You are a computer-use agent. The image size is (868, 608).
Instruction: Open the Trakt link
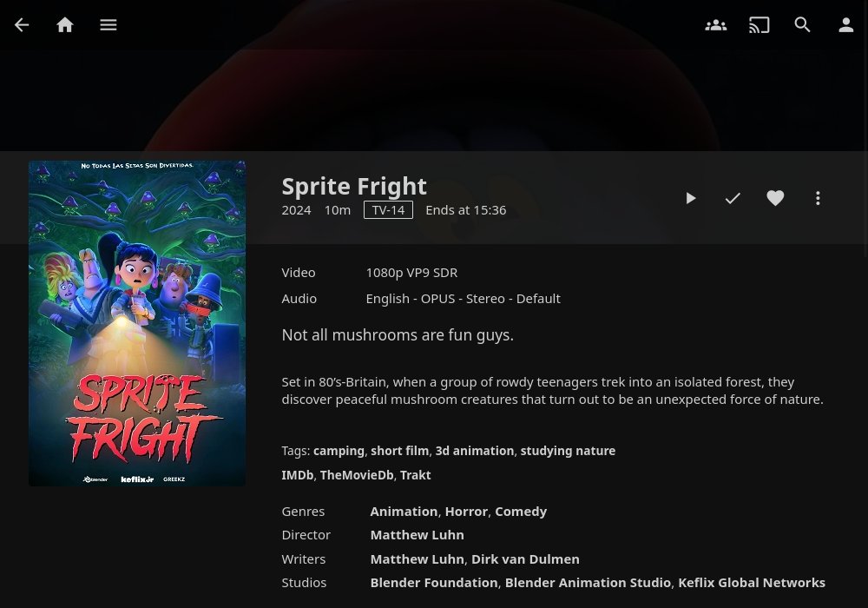coord(415,475)
